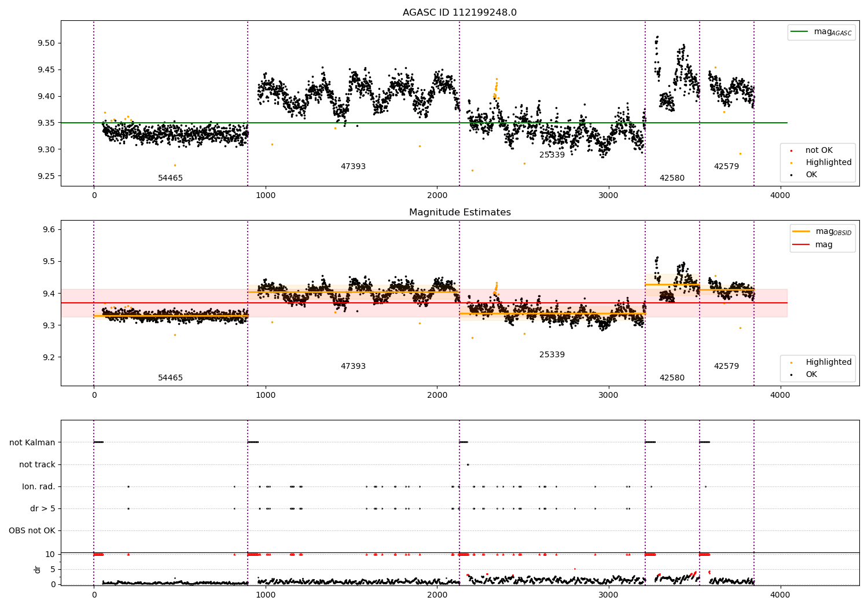Click orange mag OBSID segment above label 54465

pos(171,316)
